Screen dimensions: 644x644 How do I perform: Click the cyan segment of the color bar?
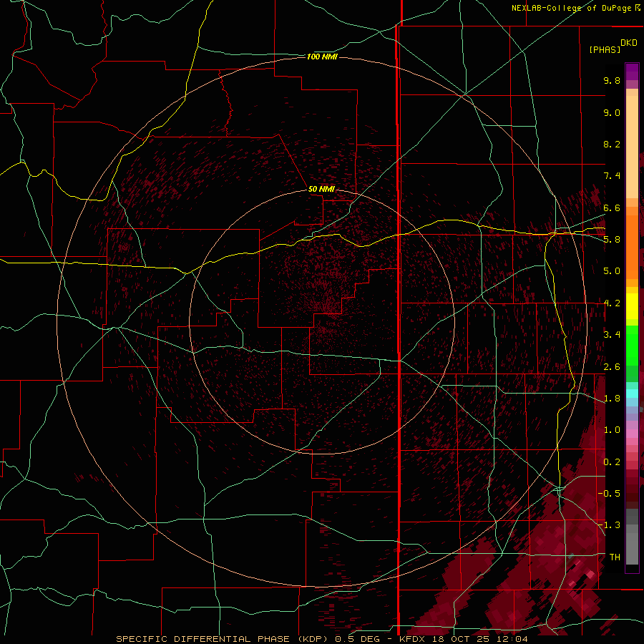click(x=632, y=394)
